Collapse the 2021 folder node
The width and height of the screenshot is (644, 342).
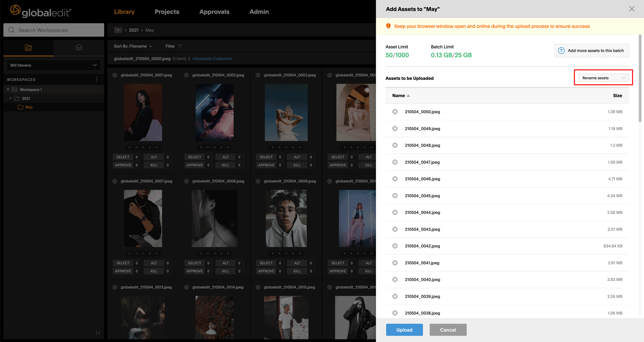(x=11, y=98)
